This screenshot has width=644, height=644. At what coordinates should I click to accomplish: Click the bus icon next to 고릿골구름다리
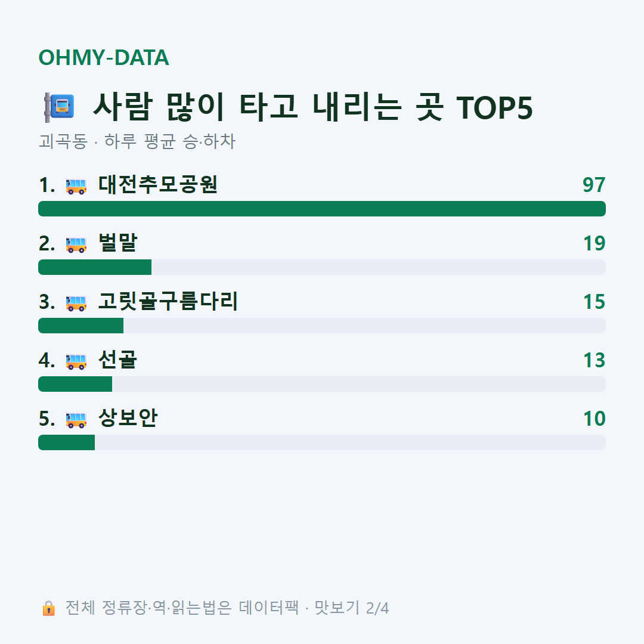point(76,303)
